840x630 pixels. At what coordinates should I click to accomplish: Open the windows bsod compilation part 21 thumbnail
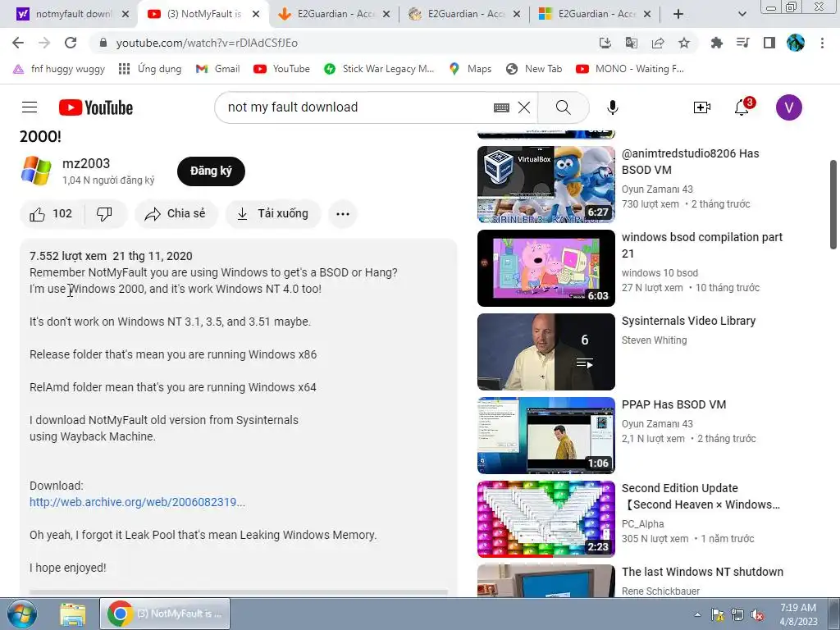(x=546, y=268)
